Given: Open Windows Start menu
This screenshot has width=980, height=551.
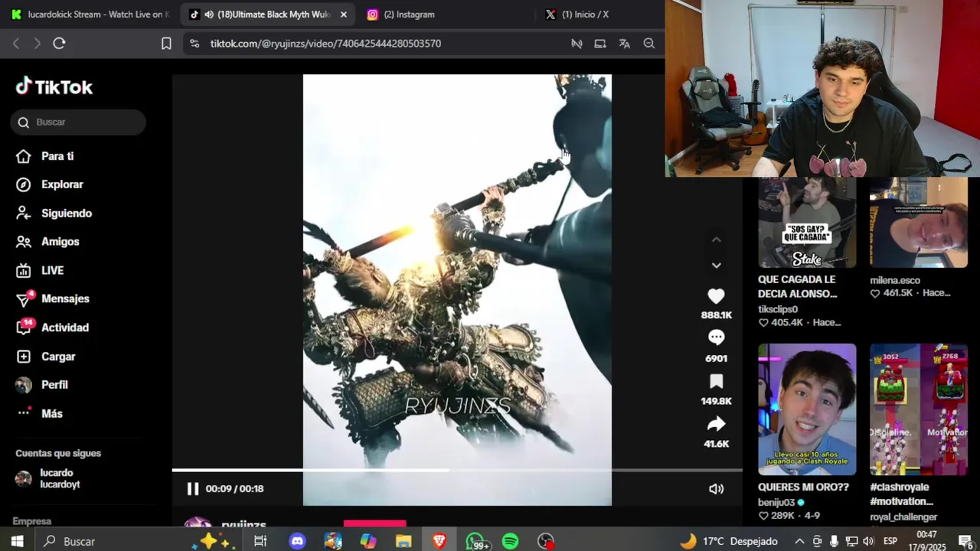Looking at the screenshot, I should pyautogui.click(x=17, y=541).
